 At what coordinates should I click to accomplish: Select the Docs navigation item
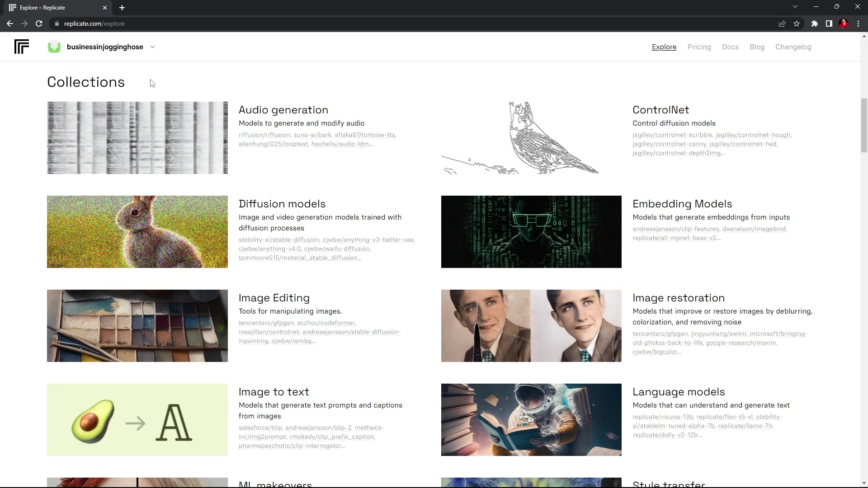(730, 47)
